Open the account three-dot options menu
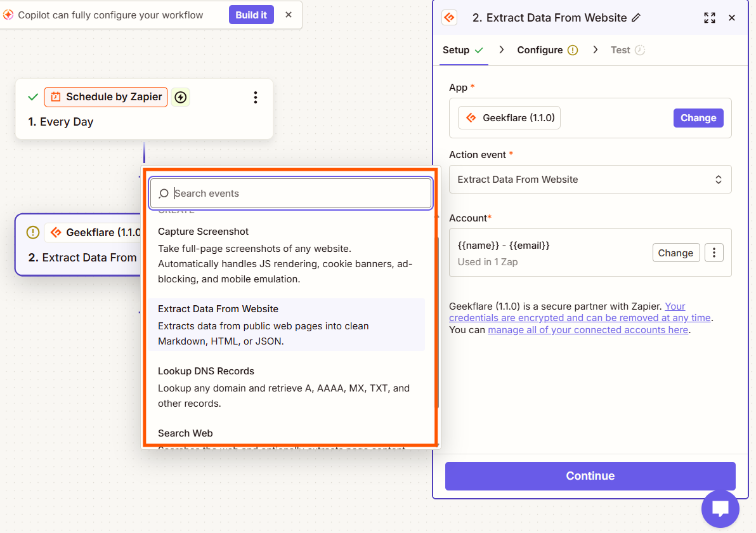Image resolution: width=756 pixels, height=533 pixels. coord(714,253)
